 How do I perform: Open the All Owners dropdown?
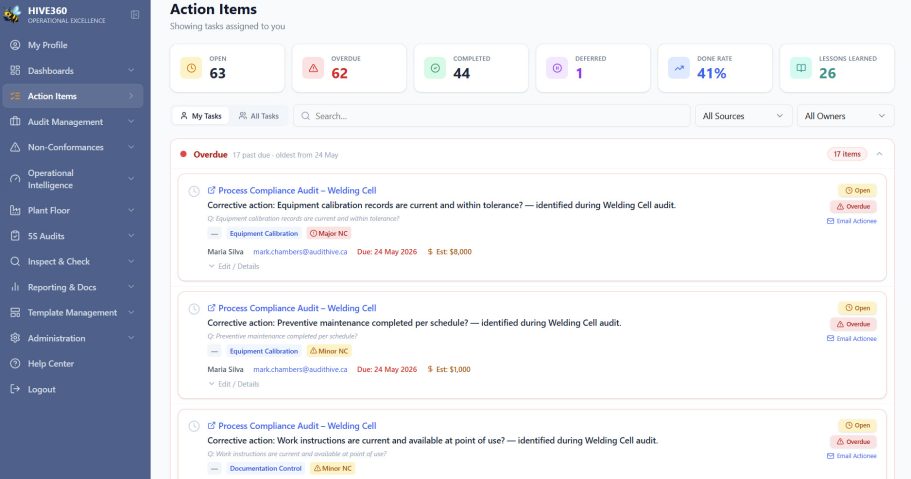[x=845, y=116]
